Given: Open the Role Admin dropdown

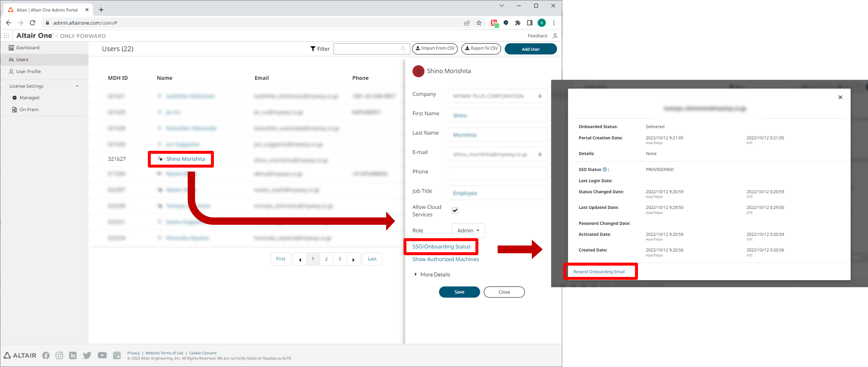Looking at the screenshot, I should 468,230.
